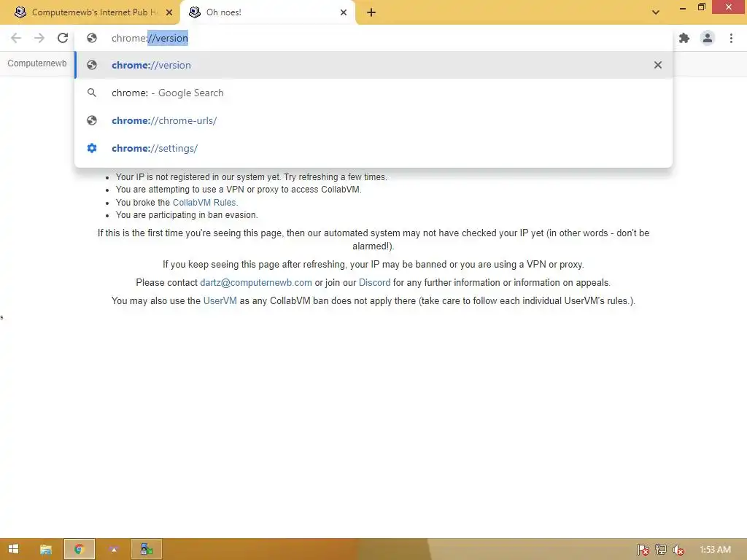Close the Computernewb's Internet Pub tab

tap(169, 12)
